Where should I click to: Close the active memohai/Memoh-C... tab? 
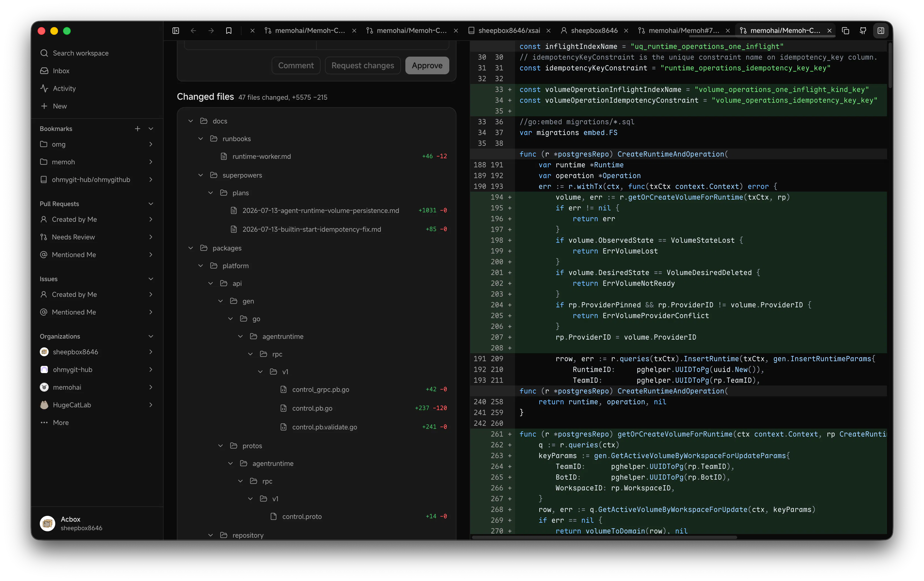[x=829, y=31]
